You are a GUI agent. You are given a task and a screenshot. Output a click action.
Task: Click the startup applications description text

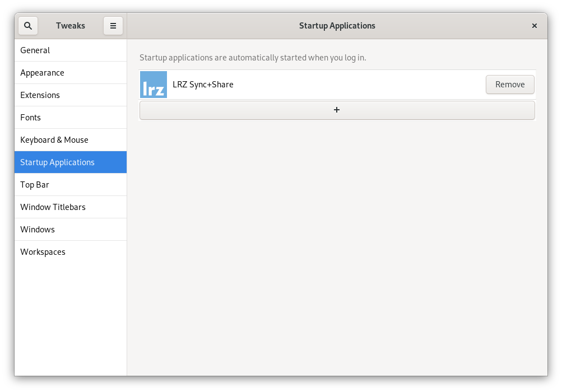tap(252, 58)
